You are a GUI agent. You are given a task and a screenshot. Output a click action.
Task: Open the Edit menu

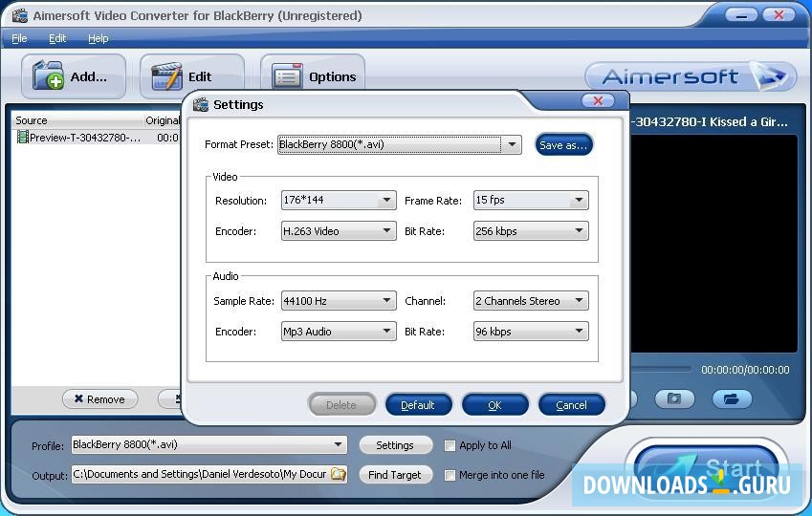tap(57, 38)
